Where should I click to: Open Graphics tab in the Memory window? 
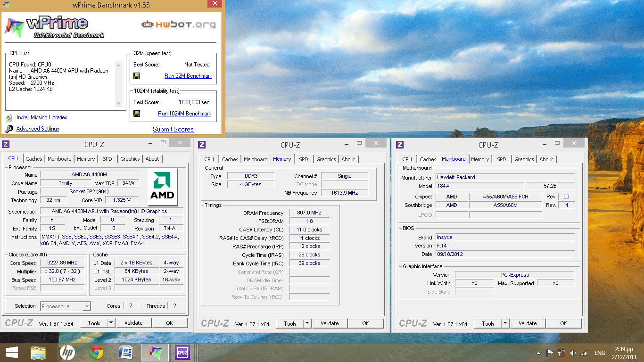coord(326,159)
